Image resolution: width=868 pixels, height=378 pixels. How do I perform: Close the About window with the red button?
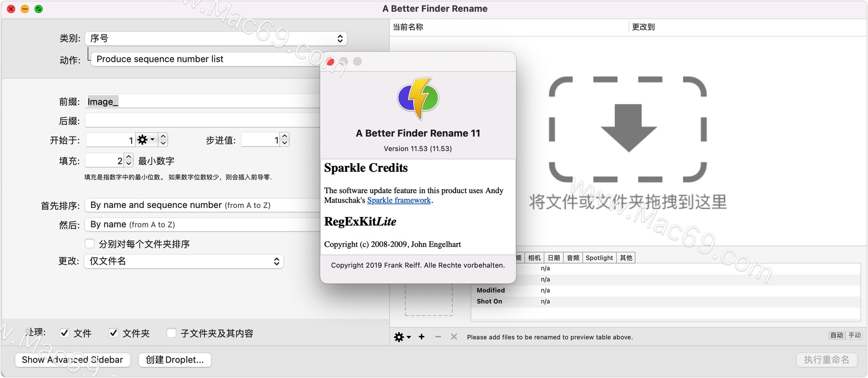[x=330, y=61]
